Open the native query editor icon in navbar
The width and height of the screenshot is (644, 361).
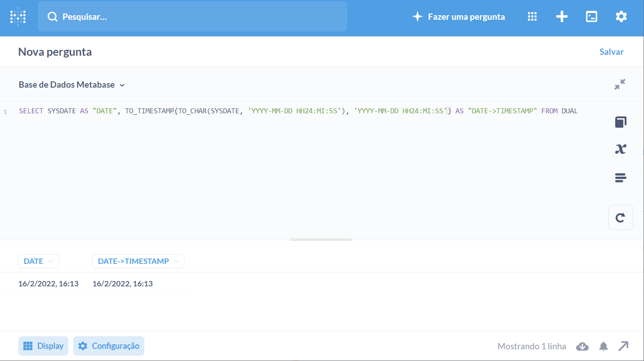(591, 16)
